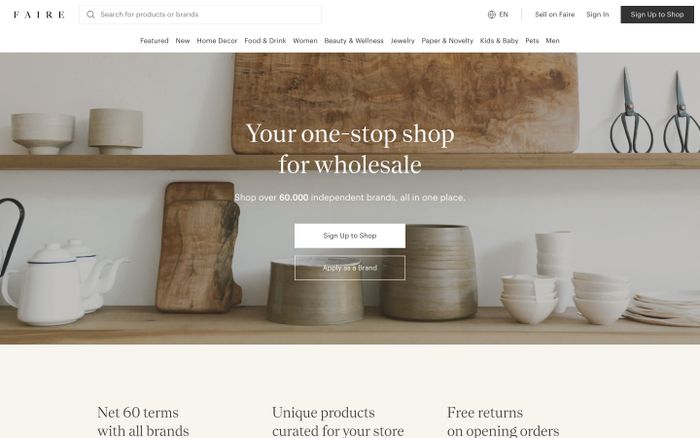Click the Sign In link
The image size is (700, 438).
(597, 15)
